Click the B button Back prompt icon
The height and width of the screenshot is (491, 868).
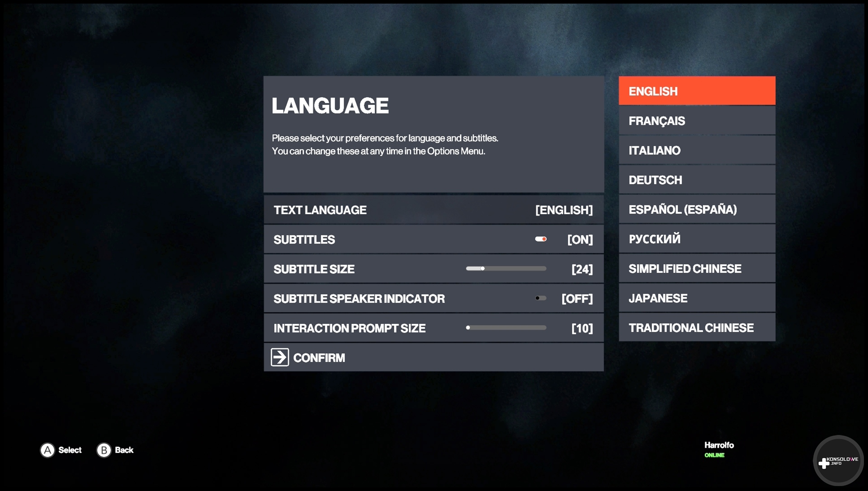pyautogui.click(x=104, y=450)
